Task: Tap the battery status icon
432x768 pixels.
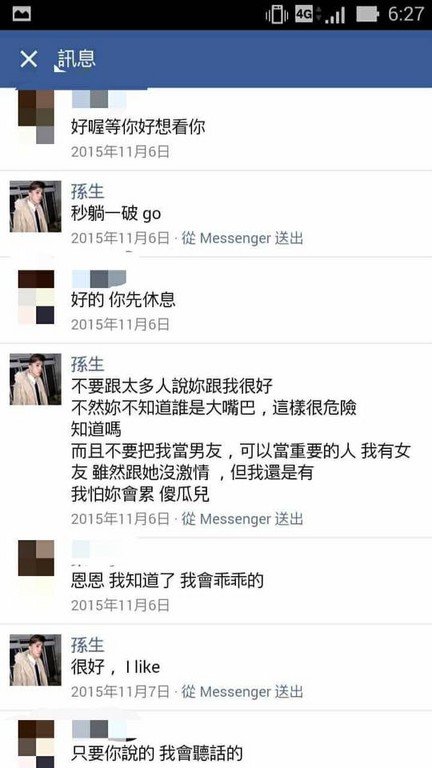Action: click(367, 14)
